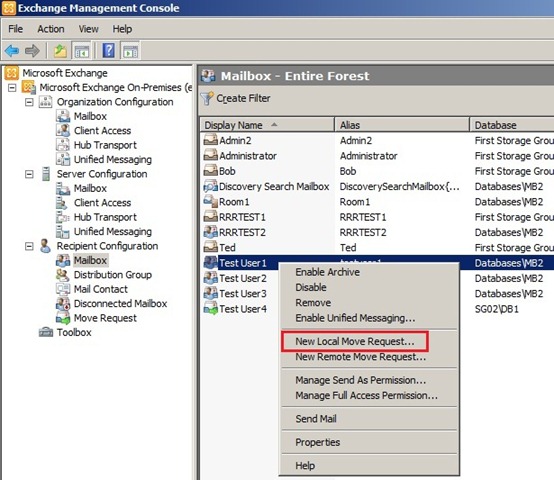Open the View menu
Image resolution: width=554 pixels, height=480 pixels.
pos(88,29)
